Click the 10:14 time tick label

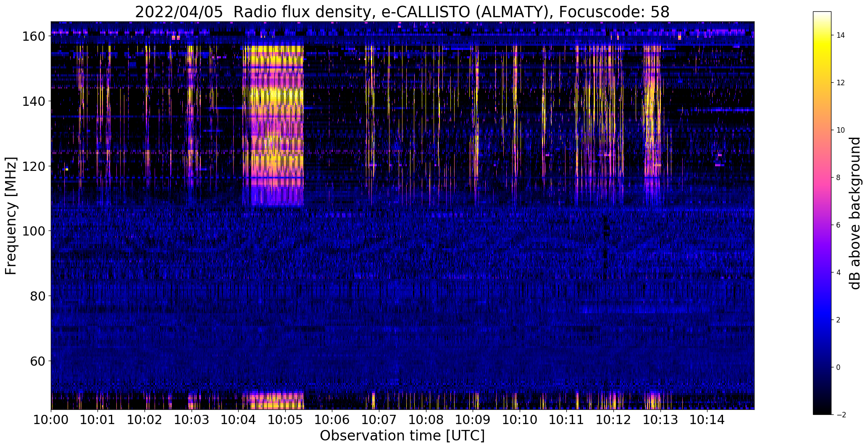click(x=708, y=419)
